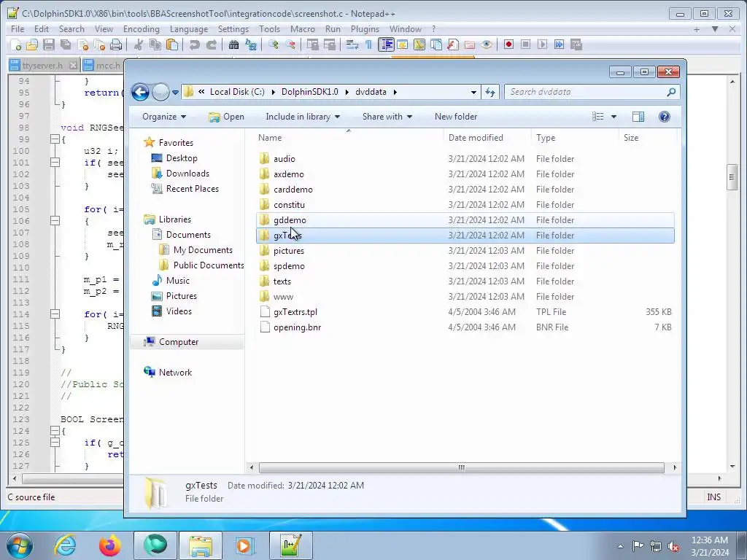Viewport: 747px width, 560px height.
Task: Open the recent locations dropdown arrow
Action: pyautogui.click(x=175, y=93)
